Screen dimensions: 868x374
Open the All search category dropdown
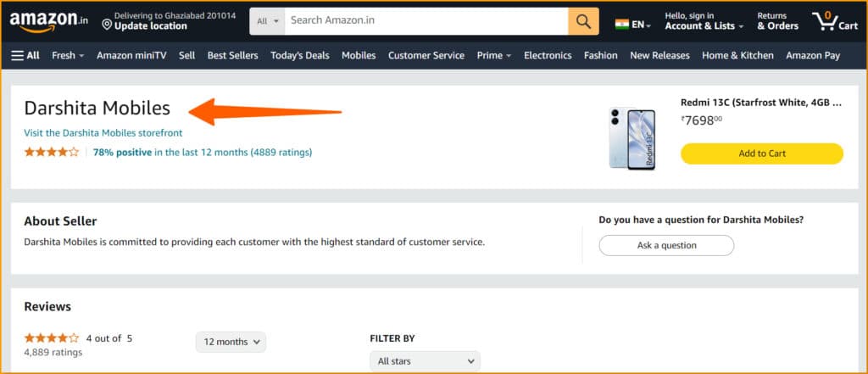click(267, 21)
